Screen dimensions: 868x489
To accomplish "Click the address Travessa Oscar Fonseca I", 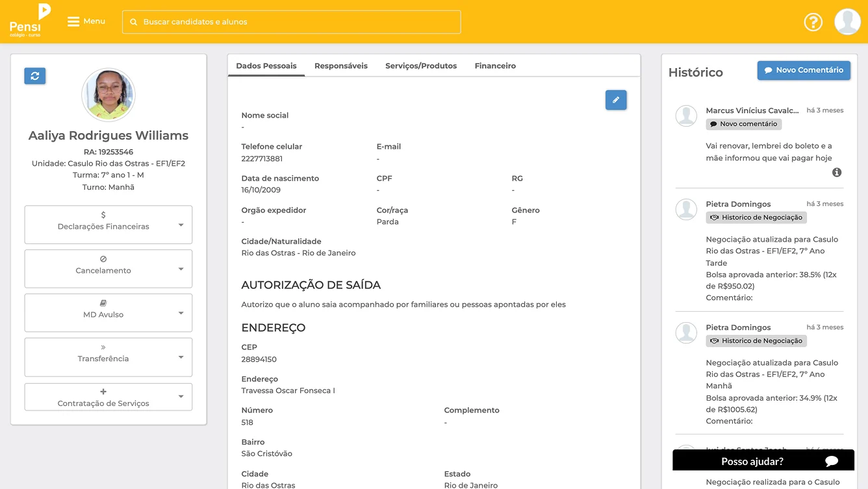I will (x=288, y=391).
